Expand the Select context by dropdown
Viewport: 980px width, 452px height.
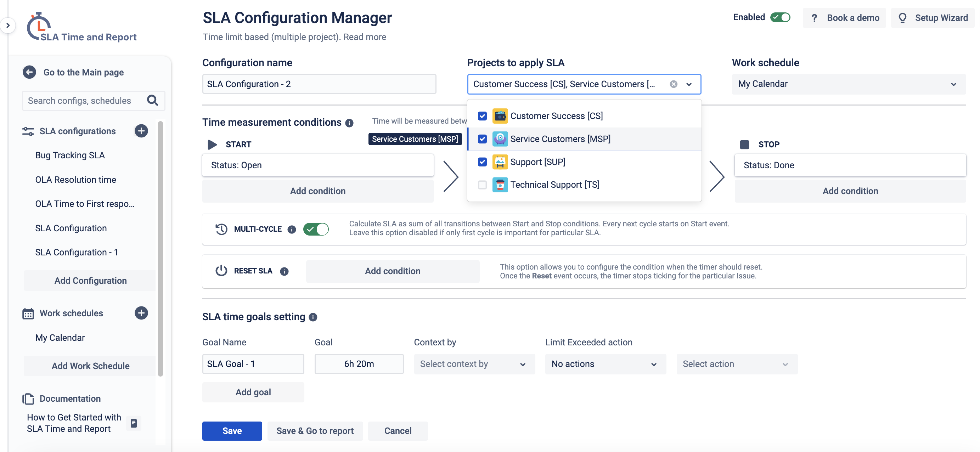[x=474, y=364]
